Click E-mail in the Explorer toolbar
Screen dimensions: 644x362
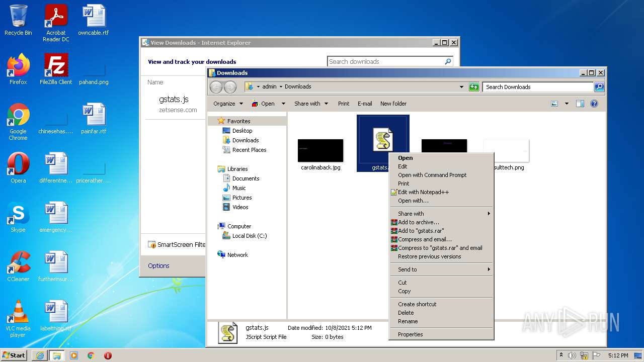point(365,104)
